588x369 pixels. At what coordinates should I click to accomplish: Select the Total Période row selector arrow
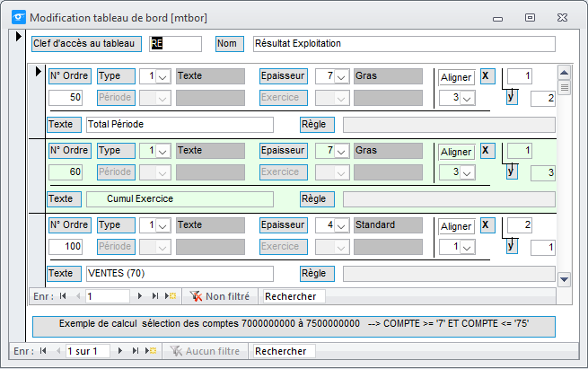coord(38,71)
